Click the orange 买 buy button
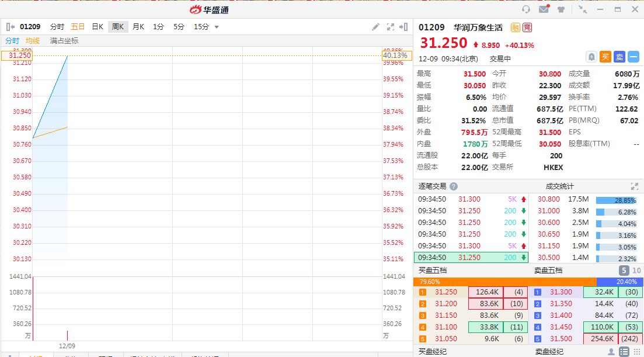Viewport: 644px width, 357px height. point(605,57)
